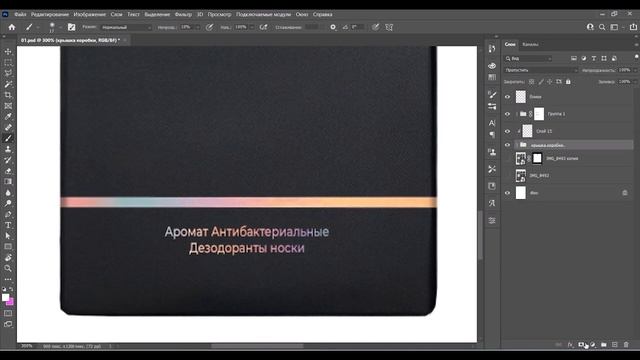
Task: Open brush opacity value dropdown
Action: pos(198,27)
